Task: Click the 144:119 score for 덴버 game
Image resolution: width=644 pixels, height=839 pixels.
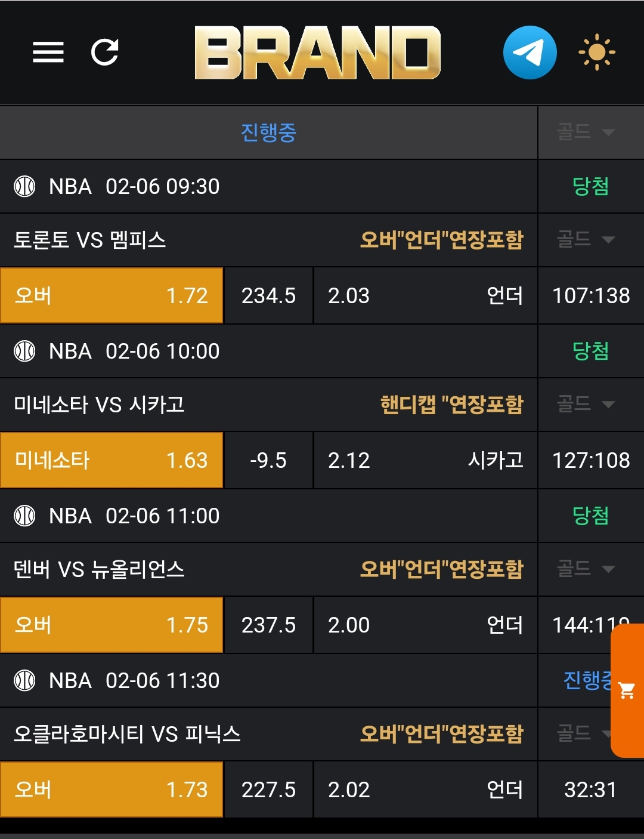Action: coord(577,625)
